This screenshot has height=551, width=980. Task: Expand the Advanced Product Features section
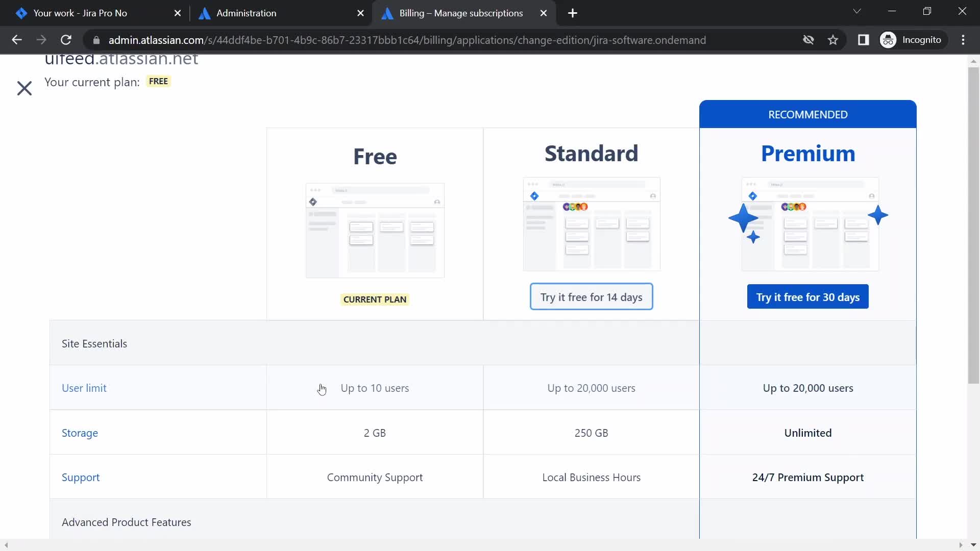(127, 521)
